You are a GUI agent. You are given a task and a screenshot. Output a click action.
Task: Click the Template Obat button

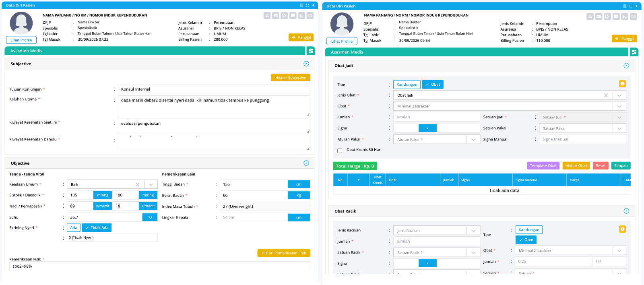coord(543,165)
